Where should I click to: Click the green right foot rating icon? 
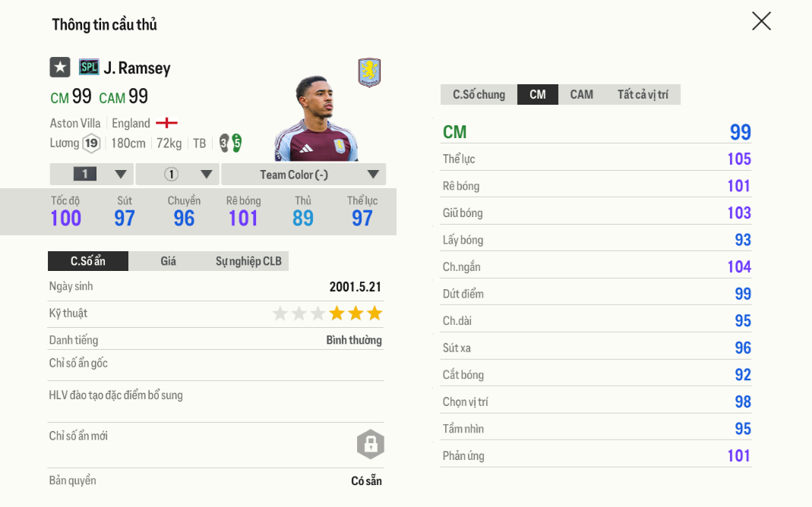pyautogui.click(x=236, y=143)
